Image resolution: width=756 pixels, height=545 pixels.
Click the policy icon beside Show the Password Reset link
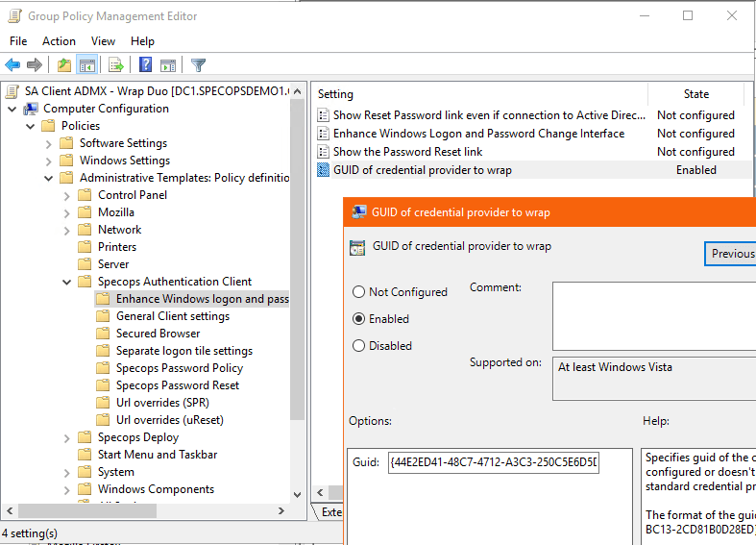(323, 152)
